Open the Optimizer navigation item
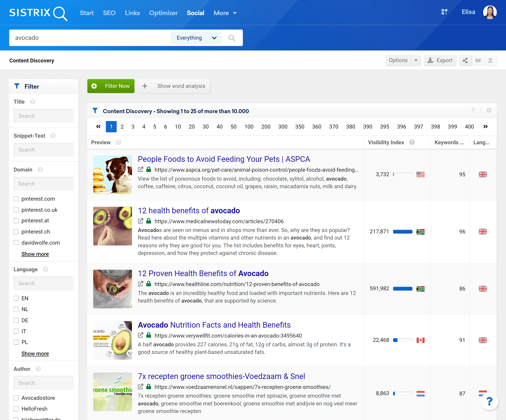 (163, 13)
